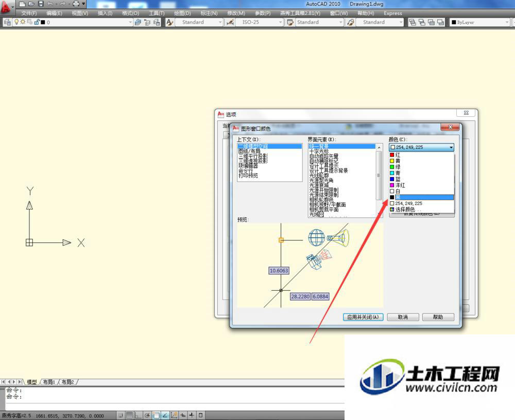Choose the black (黑) color option
The width and height of the screenshot is (515, 420).
(421, 197)
